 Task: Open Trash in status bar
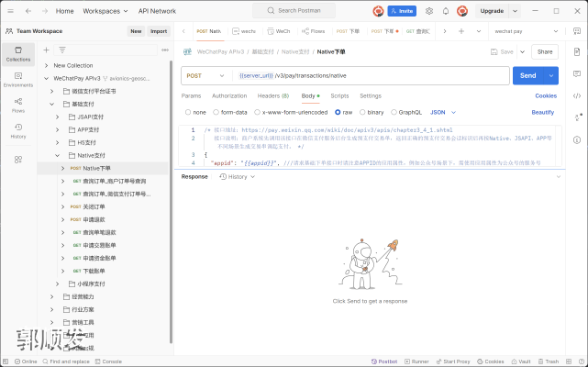coord(549,361)
